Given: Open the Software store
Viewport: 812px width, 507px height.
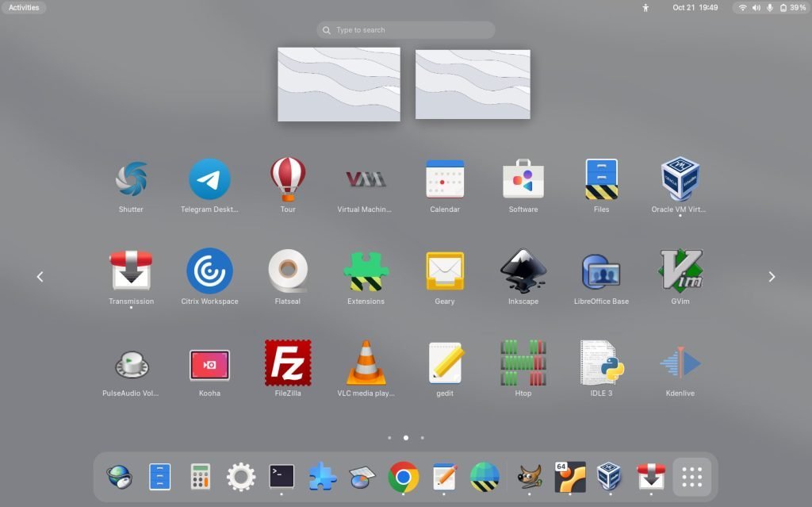Looking at the screenshot, I should click(x=523, y=180).
